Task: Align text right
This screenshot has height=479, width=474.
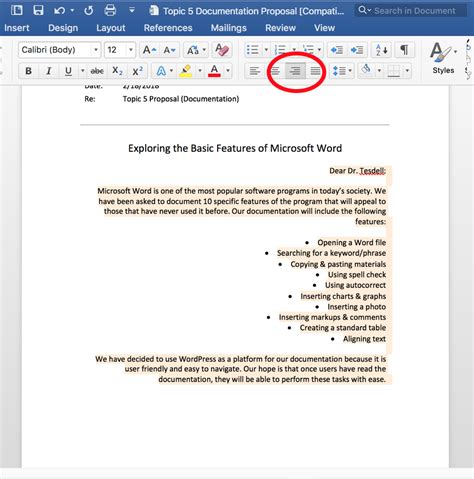Action: [x=295, y=71]
